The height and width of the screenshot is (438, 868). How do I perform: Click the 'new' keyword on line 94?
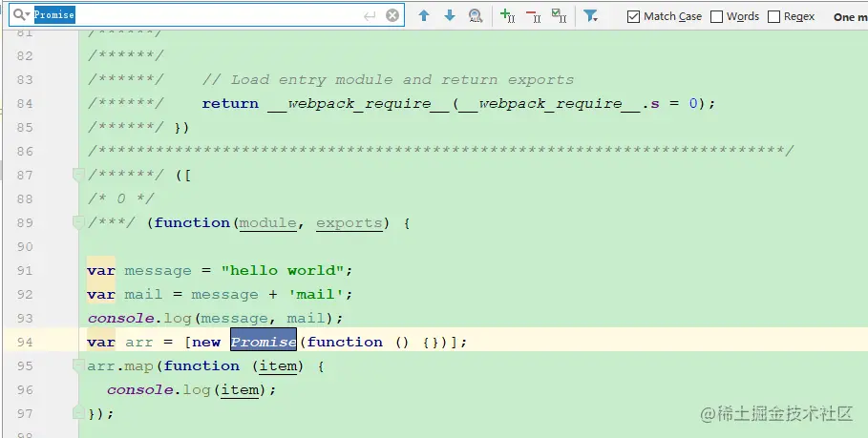tap(206, 343)
